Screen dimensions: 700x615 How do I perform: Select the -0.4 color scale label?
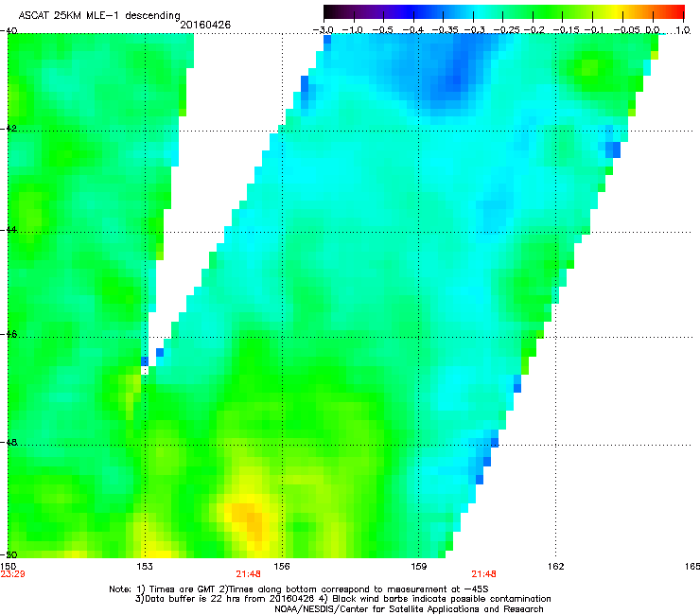point(412,30)
